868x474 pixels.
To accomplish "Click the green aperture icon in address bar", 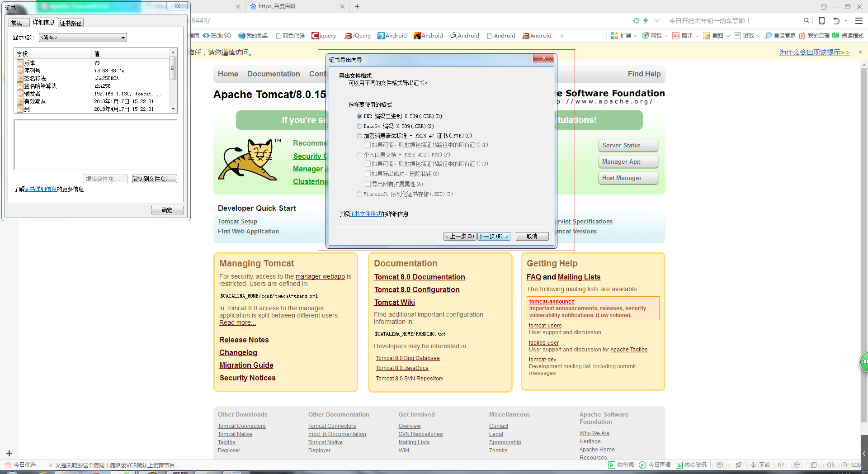I will [x=636, y=21].
